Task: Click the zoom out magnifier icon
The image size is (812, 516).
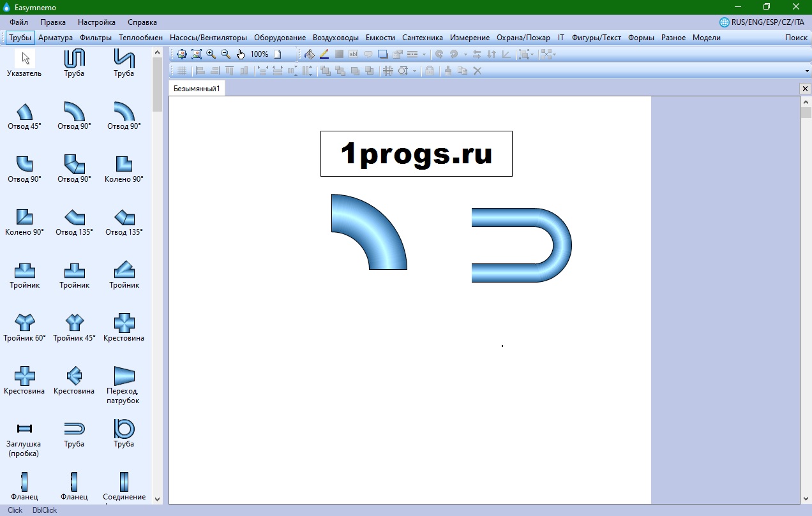Action: pyautogui.click(x=225, y=54)
